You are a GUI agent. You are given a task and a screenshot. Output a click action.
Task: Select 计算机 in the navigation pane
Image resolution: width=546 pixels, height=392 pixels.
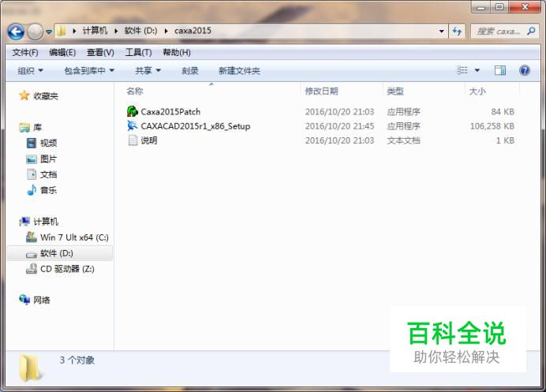point(46,222)
